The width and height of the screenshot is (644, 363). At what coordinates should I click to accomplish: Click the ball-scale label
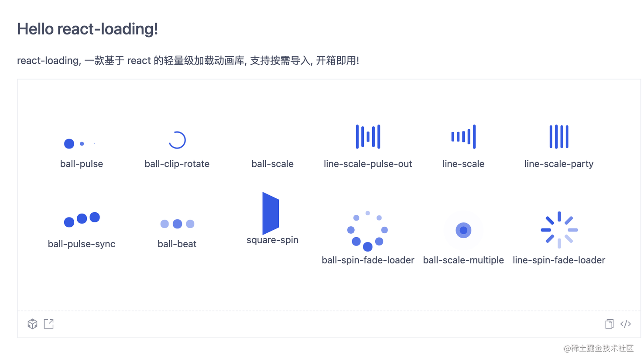(x=272, y=163)
